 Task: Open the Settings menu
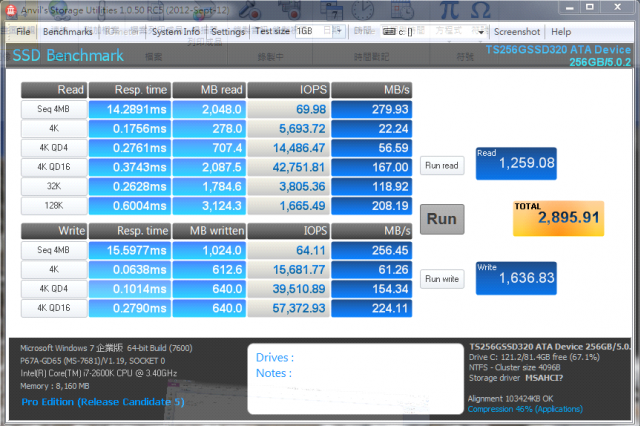[x=228, y=32]
